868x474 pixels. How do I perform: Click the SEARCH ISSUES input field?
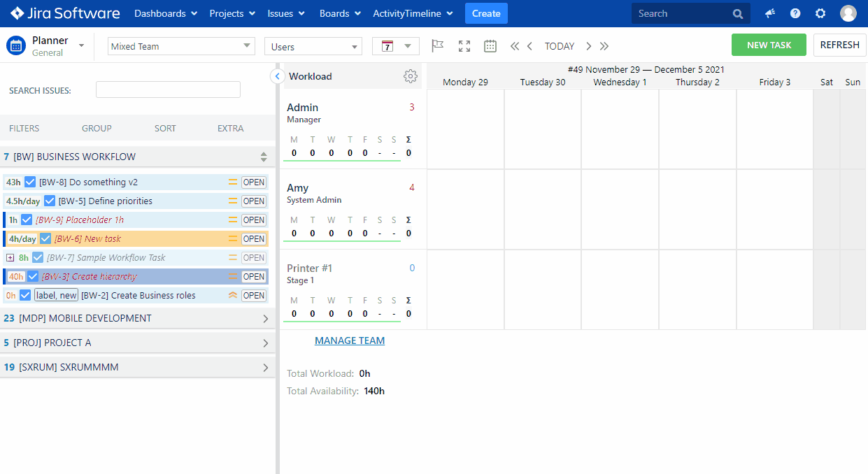(168, 89)
